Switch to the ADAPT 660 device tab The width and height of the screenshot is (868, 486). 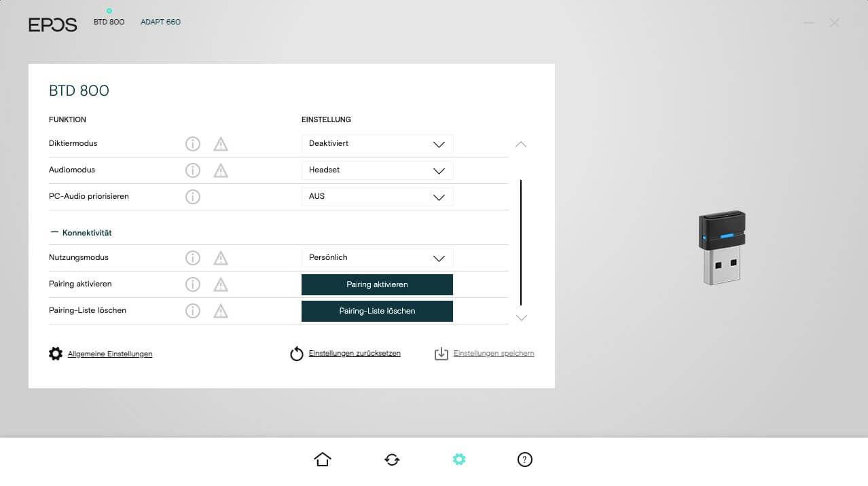point(160,22)
